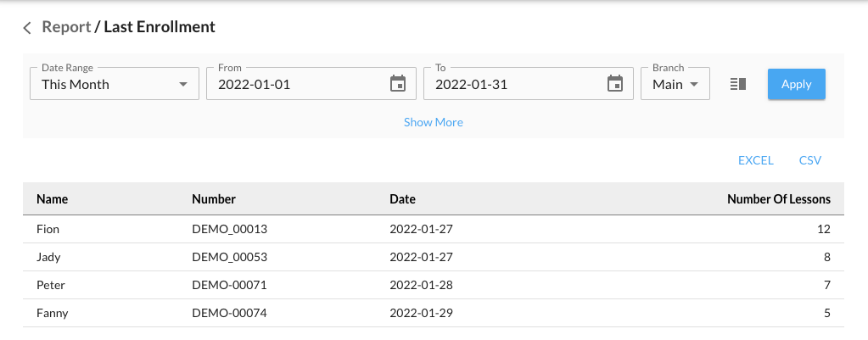This screenshot has width=868, height=340.
Task: Download the report as CSV
Action: coord(809,160)
